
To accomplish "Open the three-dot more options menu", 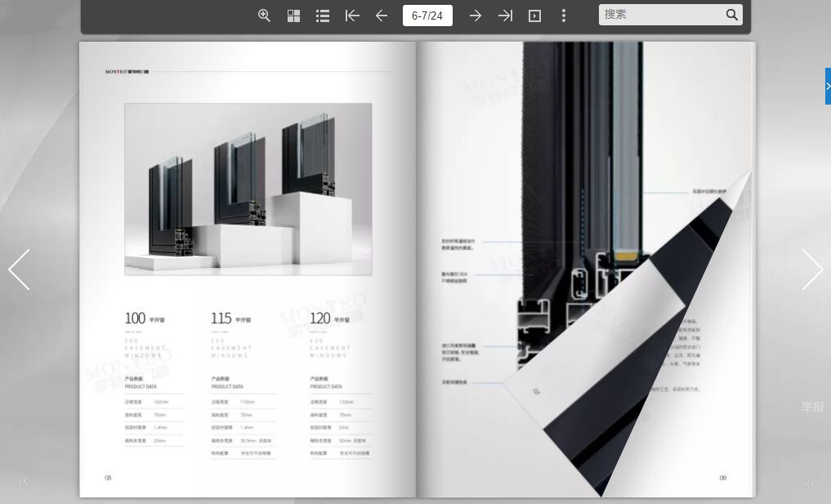I will (564, 16).
